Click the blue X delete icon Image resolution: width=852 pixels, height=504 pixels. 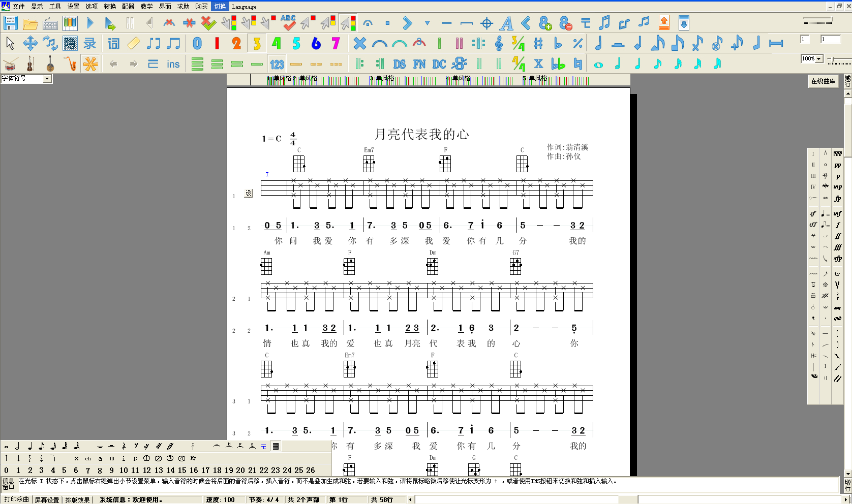coord(359,44)
